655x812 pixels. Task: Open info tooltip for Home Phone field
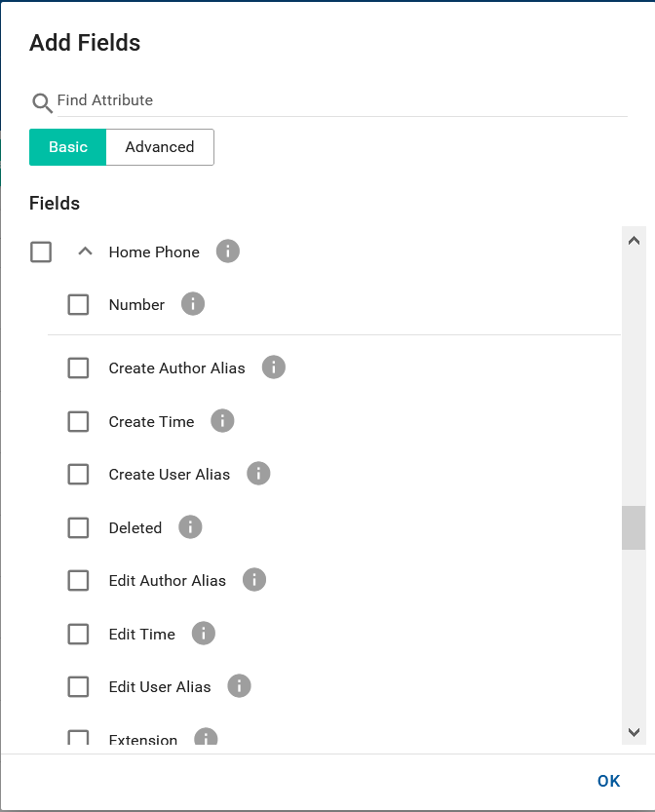(x=227, y=251)
